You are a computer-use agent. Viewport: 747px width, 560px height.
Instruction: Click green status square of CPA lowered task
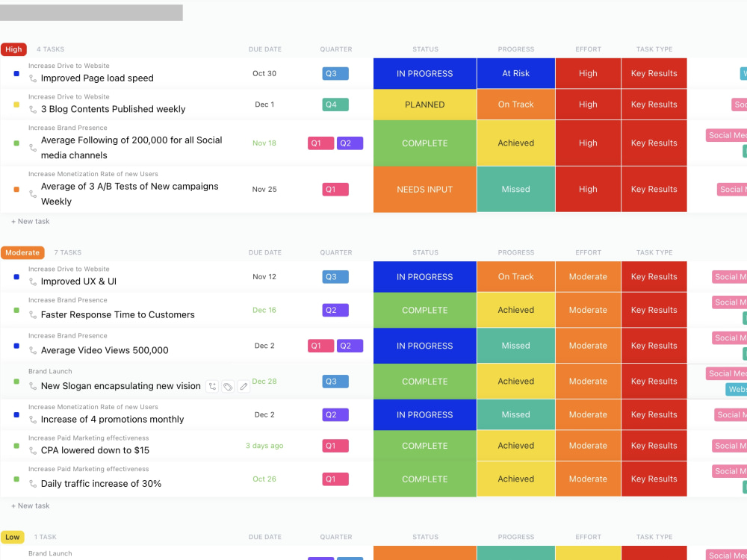(16, 447)
